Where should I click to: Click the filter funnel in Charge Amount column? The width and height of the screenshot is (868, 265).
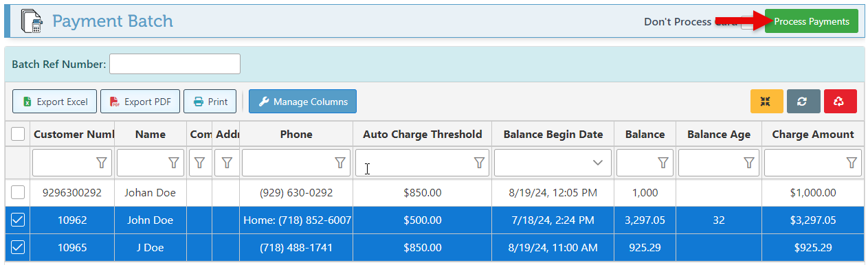(852, 163)
